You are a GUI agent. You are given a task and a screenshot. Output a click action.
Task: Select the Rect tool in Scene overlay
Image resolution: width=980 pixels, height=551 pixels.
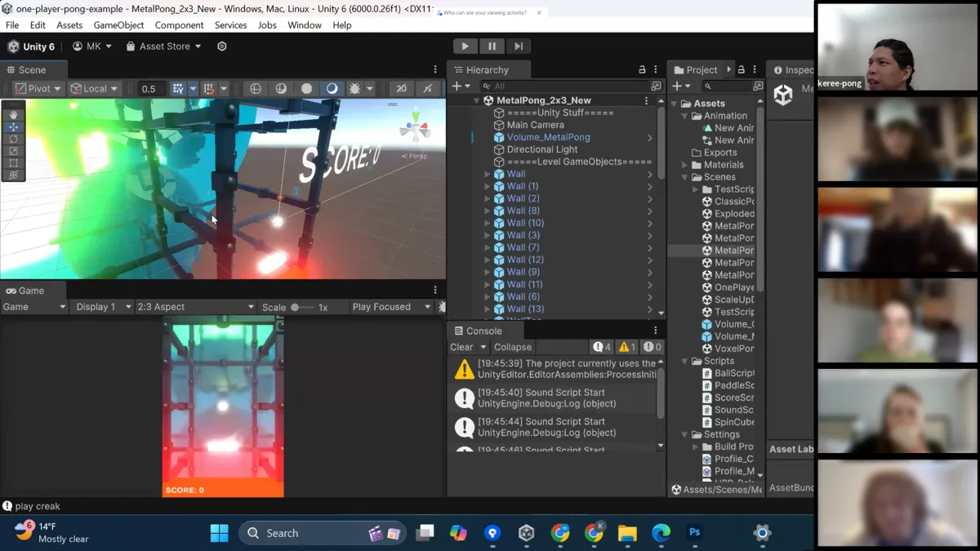click(x=14, y=163)
